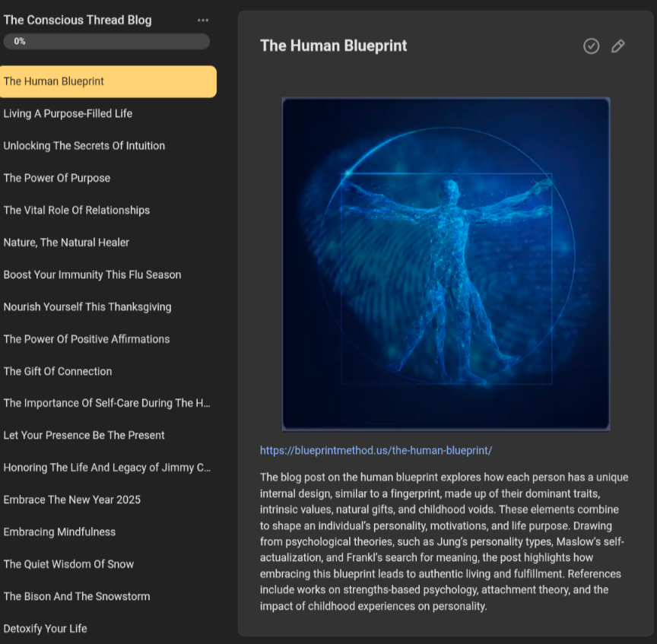The width and height of the screenshot is (657, 644).
Task: Select The Human Blueprint in the sidebar
Action: pyautogui.click(x=108, y=81)
